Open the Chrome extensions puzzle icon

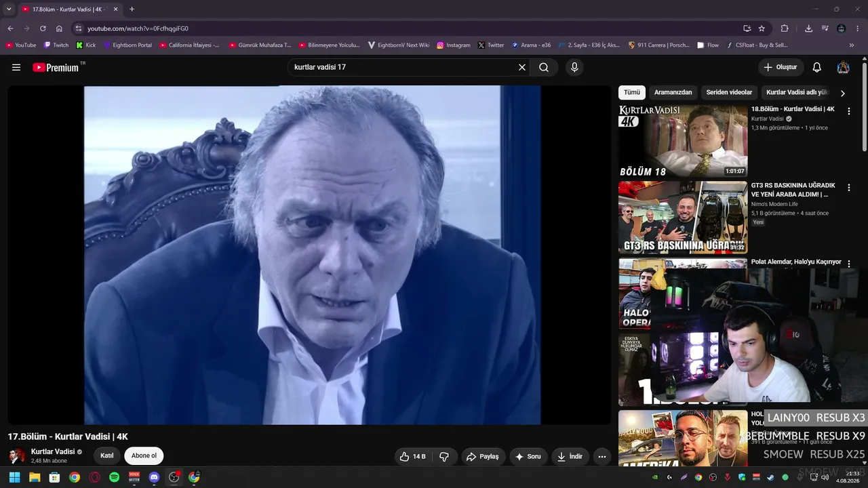(785, 28)
